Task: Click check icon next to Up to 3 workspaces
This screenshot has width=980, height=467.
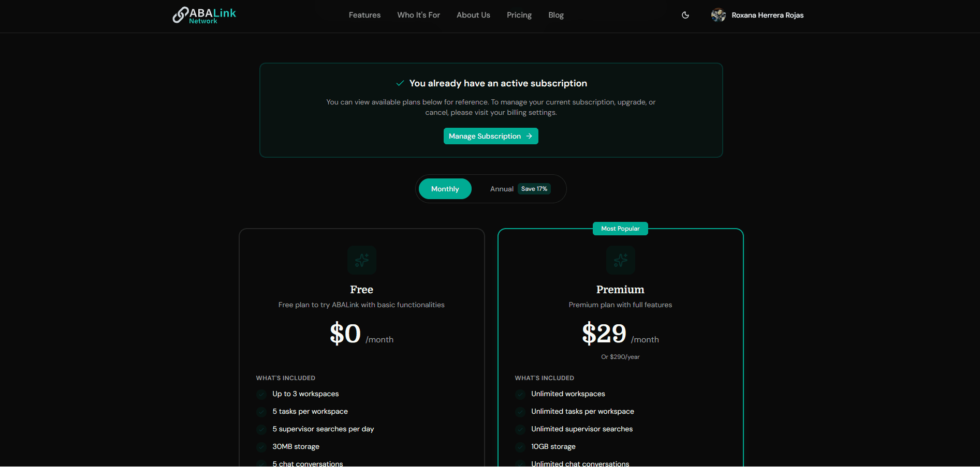Action: click(x=261, y=394)
